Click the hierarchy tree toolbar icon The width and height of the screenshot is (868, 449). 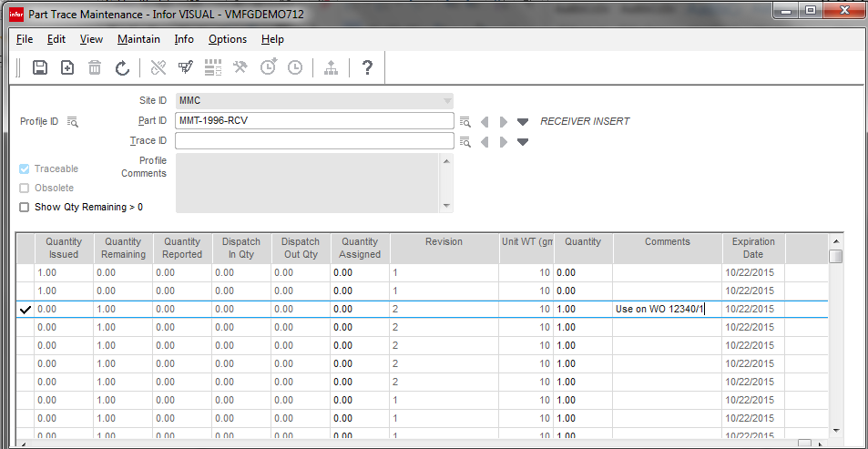coord(331,68)
